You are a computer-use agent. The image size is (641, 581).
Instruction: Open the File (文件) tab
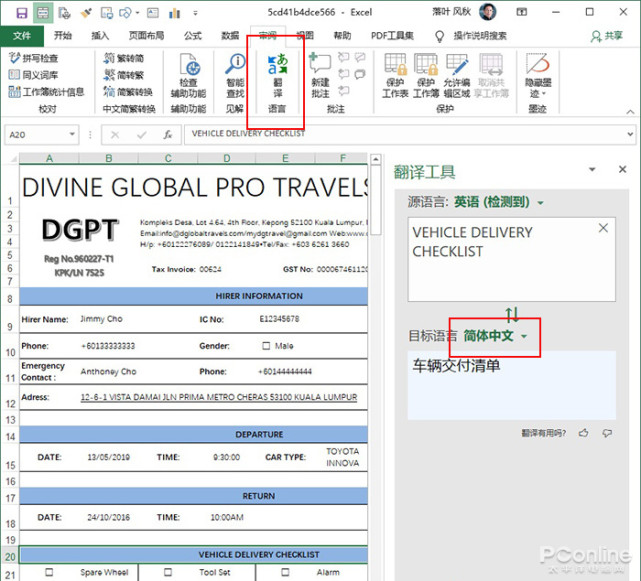[x=22, y=36]
